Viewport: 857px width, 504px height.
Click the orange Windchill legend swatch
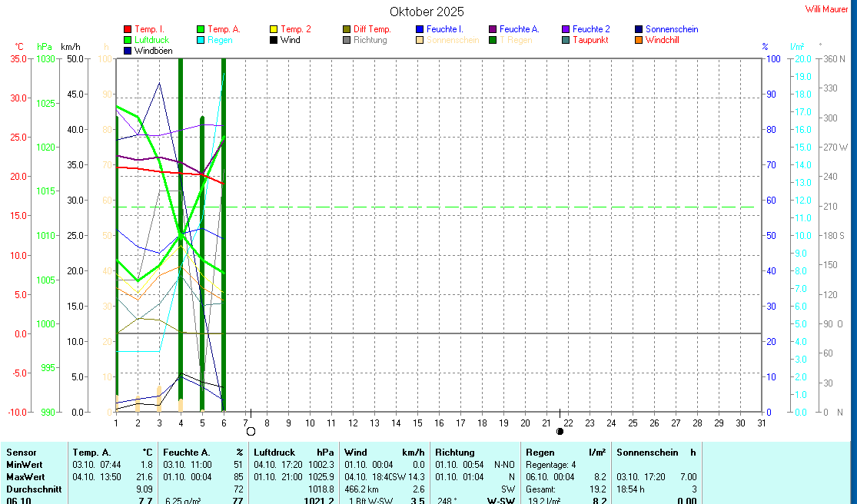coord(639,40)
